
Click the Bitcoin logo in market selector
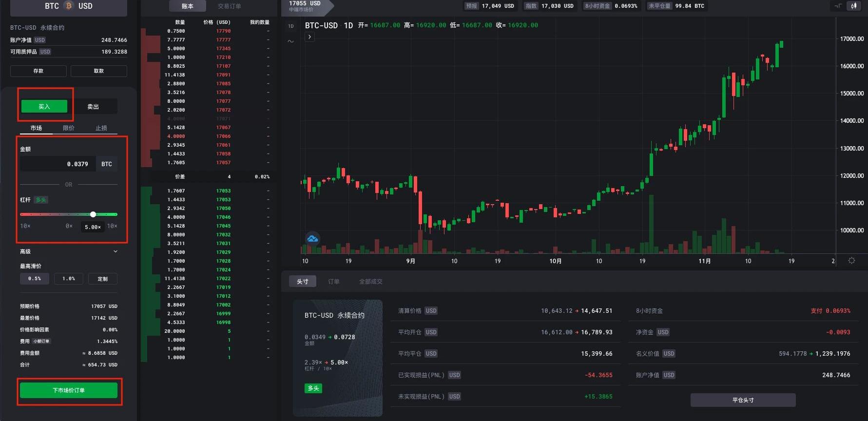pos(69,6)
